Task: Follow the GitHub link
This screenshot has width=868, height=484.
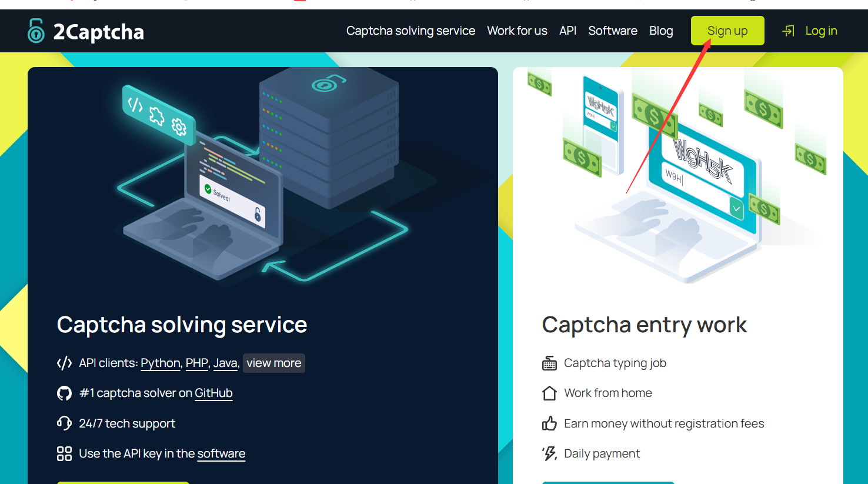Action: tap(213, 393)
